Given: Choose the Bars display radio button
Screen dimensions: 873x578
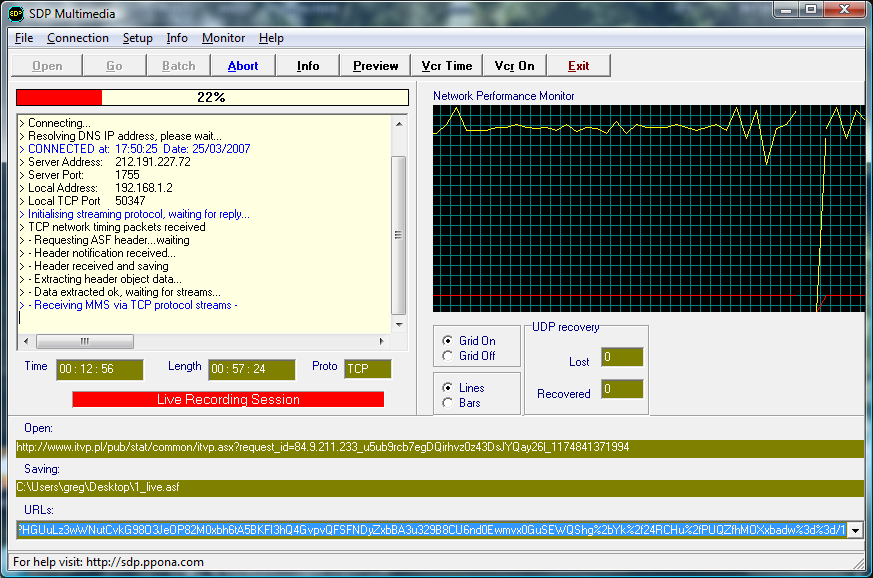Looking at the screenshot, I should coord(447,403).
